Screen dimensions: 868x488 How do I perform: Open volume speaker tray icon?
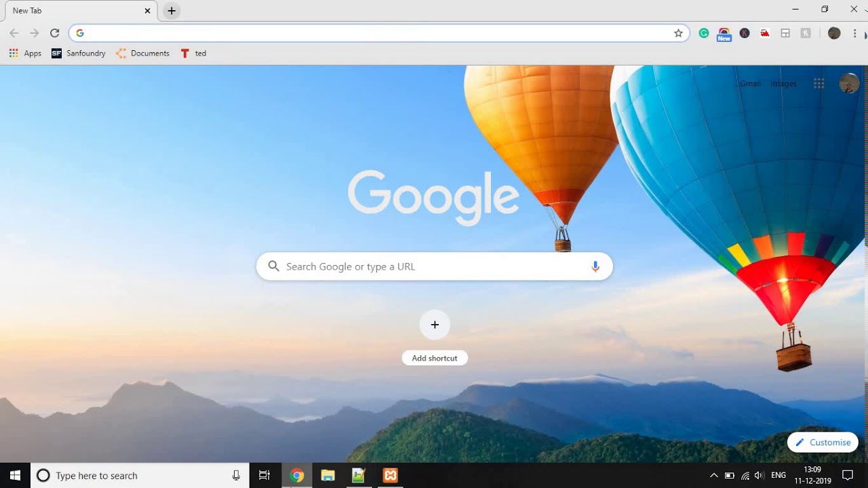pos(759,475)
